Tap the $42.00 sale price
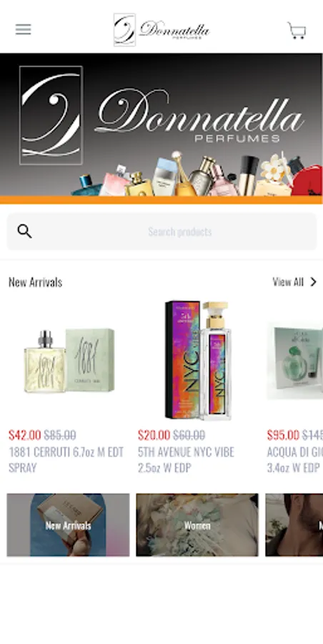Image resolution: width=323 pixels, height=644 pixels. [24, 435]
